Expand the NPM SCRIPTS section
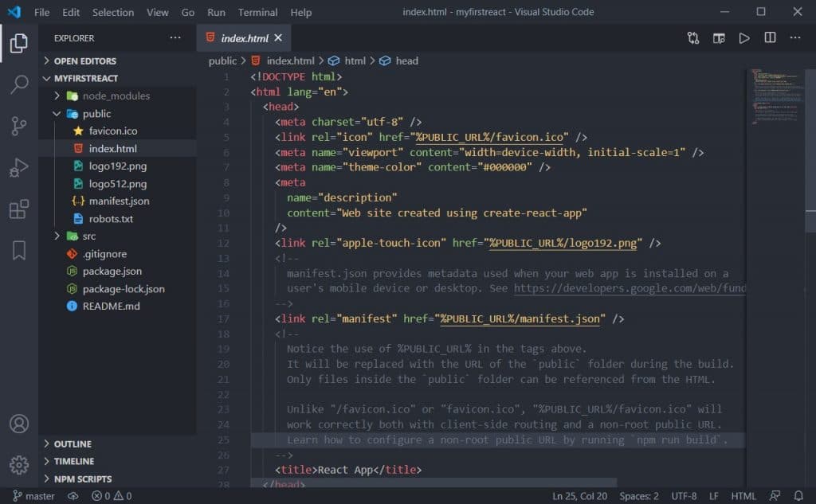Image resolution: width=816 pixels, height=504 pixels. click(x=83, y=479)
